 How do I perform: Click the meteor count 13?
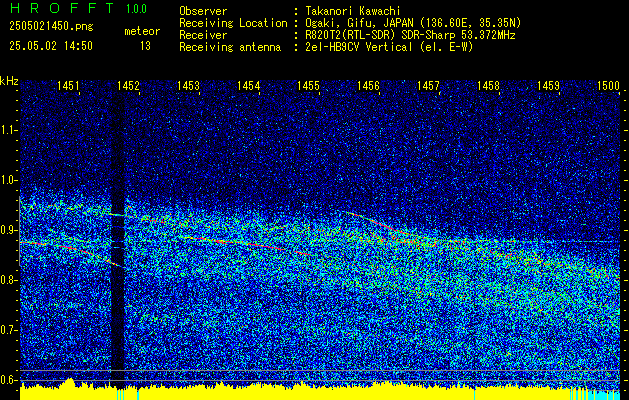click(145, 46)
